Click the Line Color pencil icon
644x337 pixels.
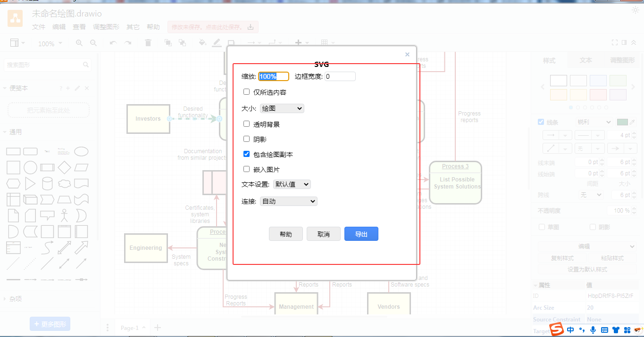(x=217, y=43)
